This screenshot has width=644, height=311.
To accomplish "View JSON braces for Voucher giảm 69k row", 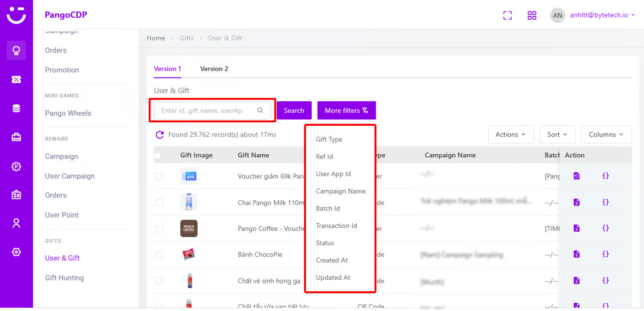I will pyautogui.click(x=605, y=176).
